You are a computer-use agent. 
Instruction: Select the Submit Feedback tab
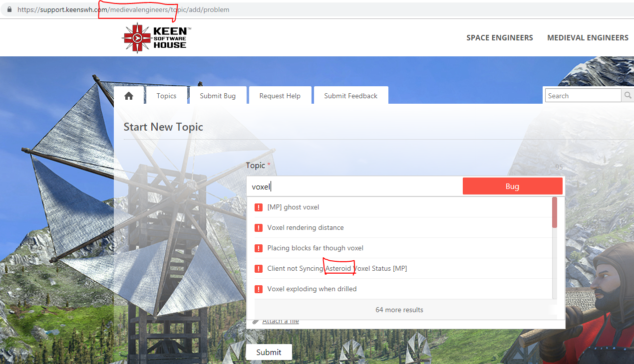(350, 96)
